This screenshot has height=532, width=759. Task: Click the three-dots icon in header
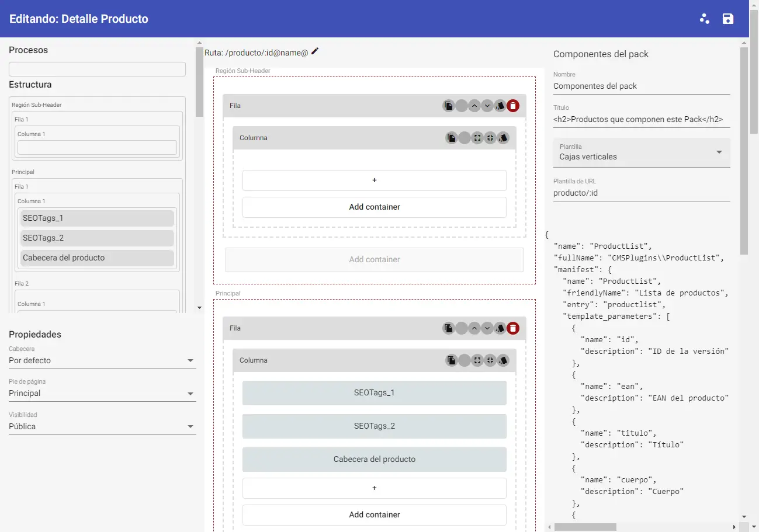(x=704, y=19)
